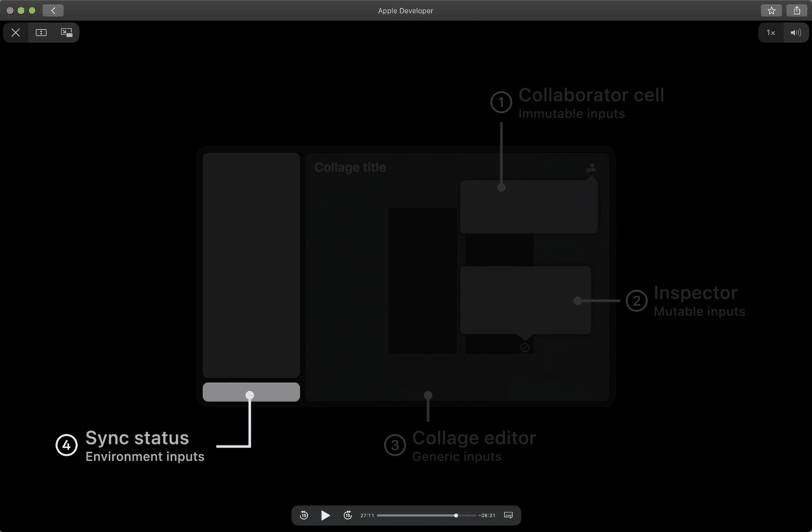Go back with the toolbar back arrow
This screenshot has width=812, height=532.
pyautogui.click(x=53, y=10)
